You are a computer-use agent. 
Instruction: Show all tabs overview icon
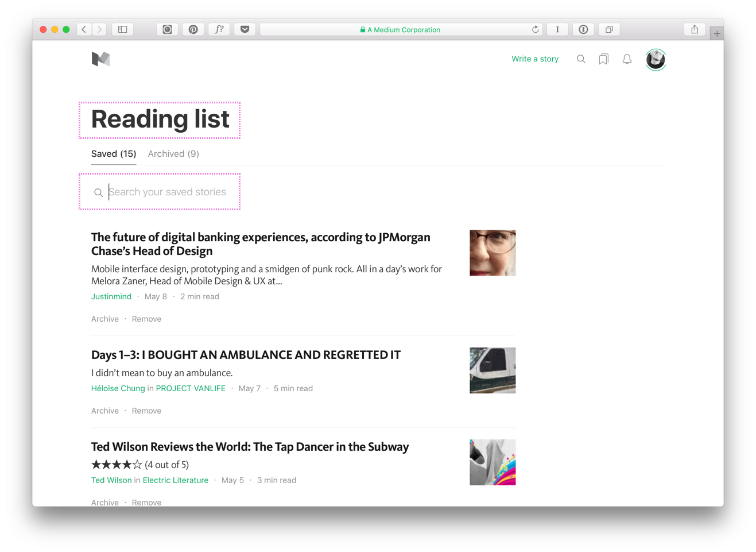point(609,29)
